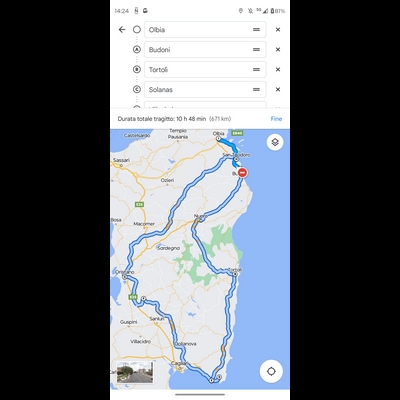Open the Street View thumbnail
Viewport: 400px width, 400px height.
[135, 372]
